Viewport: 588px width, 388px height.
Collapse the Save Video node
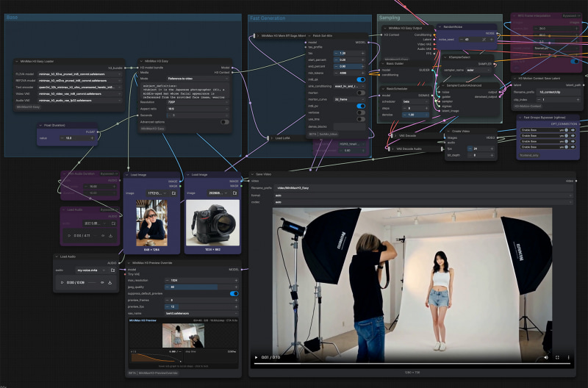[252, 174]
